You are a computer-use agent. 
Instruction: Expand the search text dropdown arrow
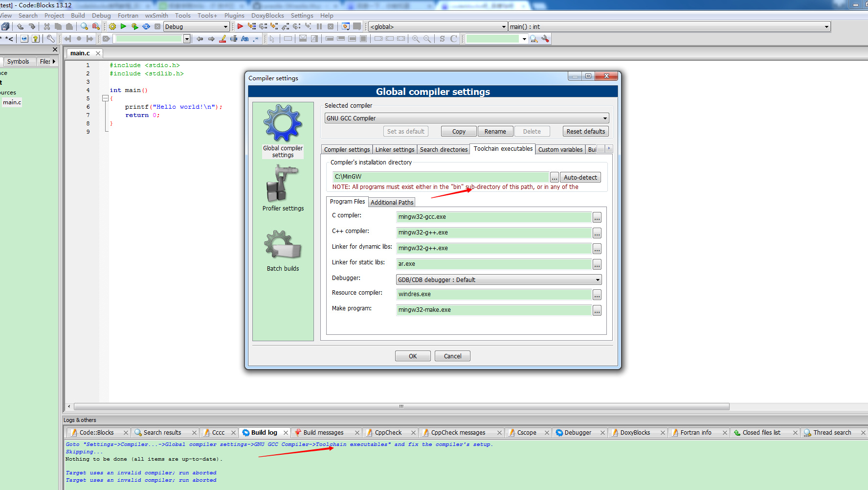(x=187, y=39)
